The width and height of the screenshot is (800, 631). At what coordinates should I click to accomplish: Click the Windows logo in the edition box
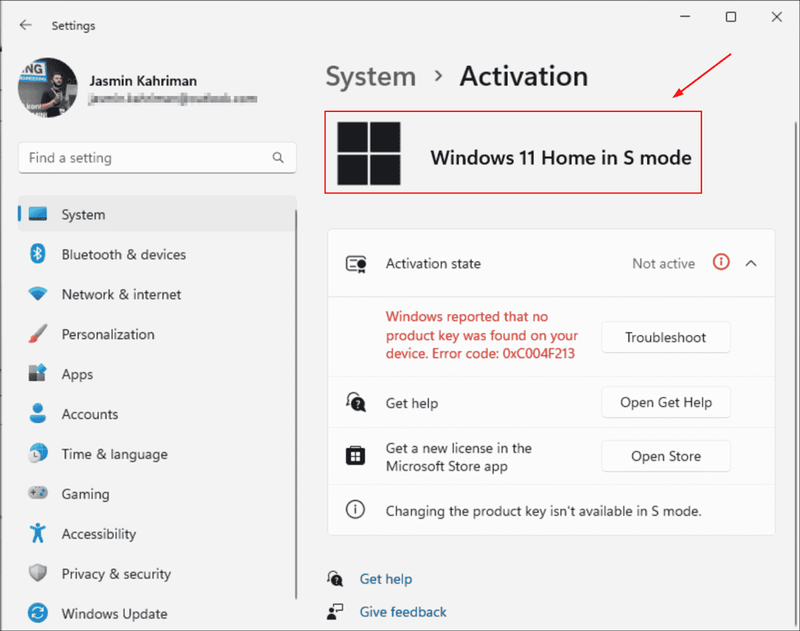click(369, 152)
